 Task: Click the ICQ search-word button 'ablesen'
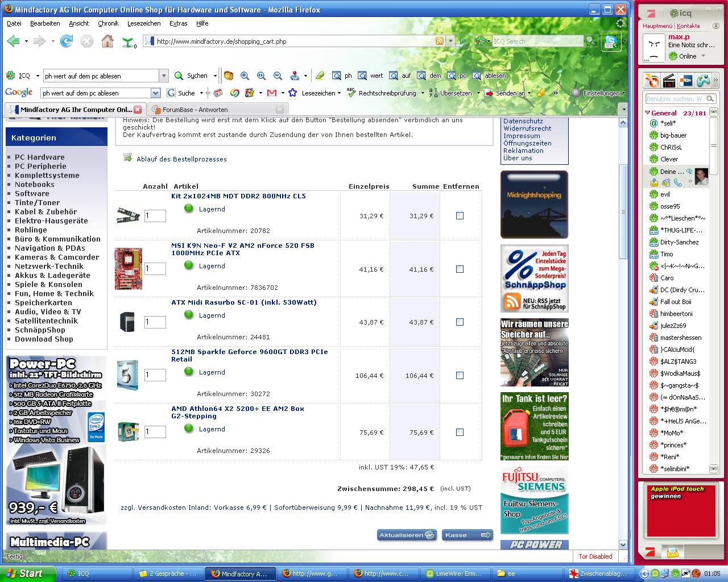pyautogui.click(x=489, y=76)
